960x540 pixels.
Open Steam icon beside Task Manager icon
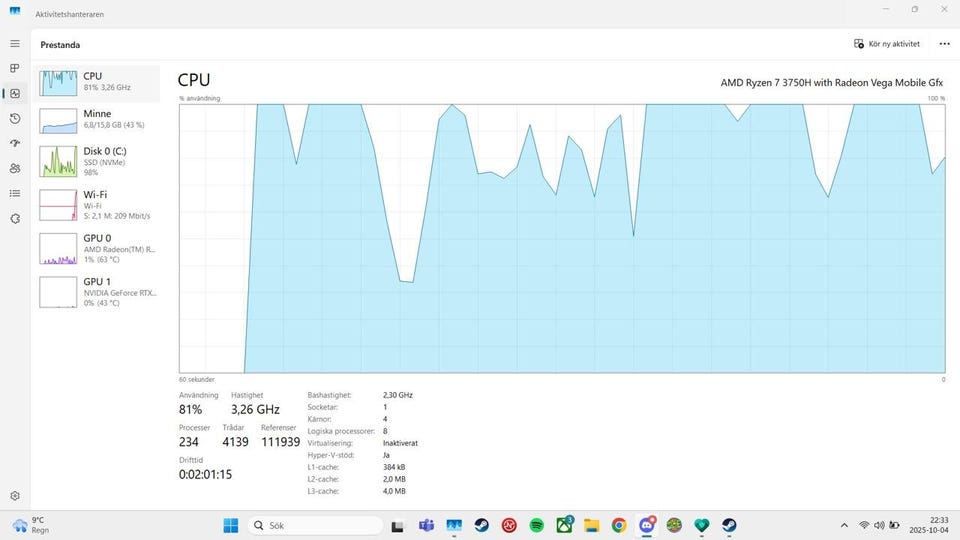tap(481, 525)
